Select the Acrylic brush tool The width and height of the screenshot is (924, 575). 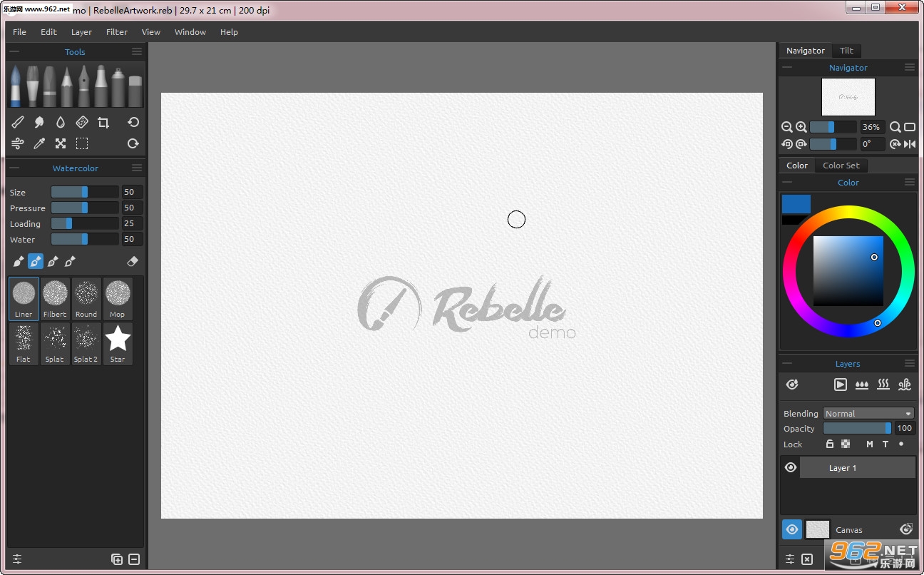tap(33, 86)
